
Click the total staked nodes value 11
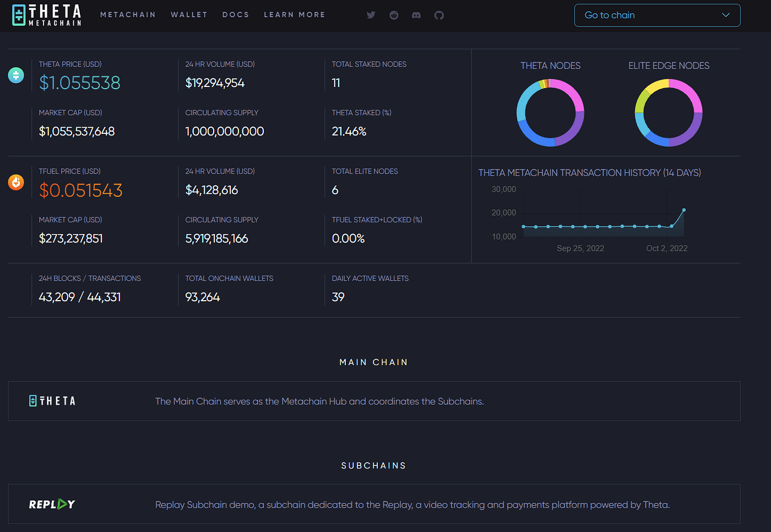[336, 83]
